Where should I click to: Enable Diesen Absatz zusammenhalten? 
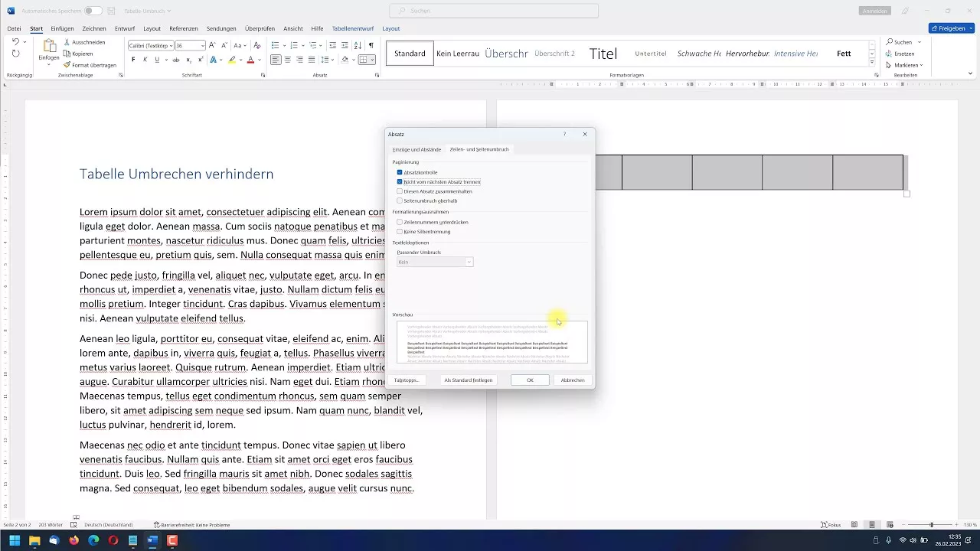[x=400, y=191]
